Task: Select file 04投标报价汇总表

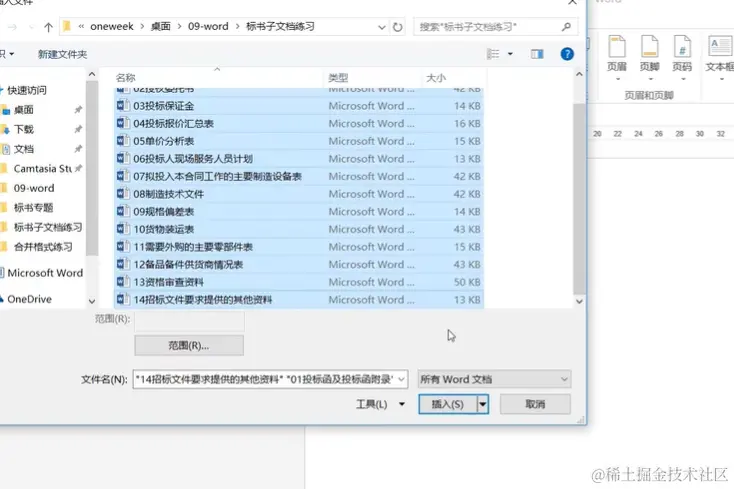Action: [x=299, y=124]
